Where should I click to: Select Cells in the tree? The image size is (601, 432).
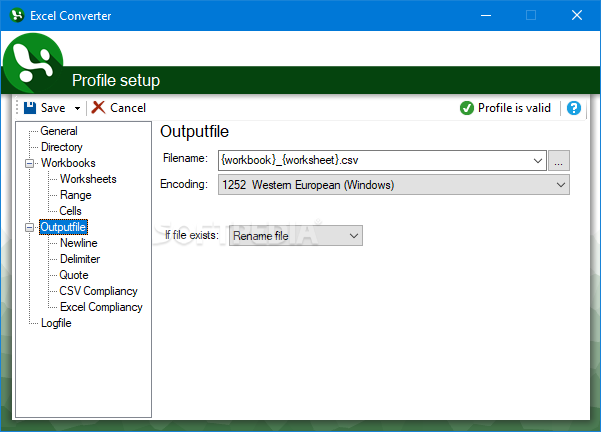[71, 211]
